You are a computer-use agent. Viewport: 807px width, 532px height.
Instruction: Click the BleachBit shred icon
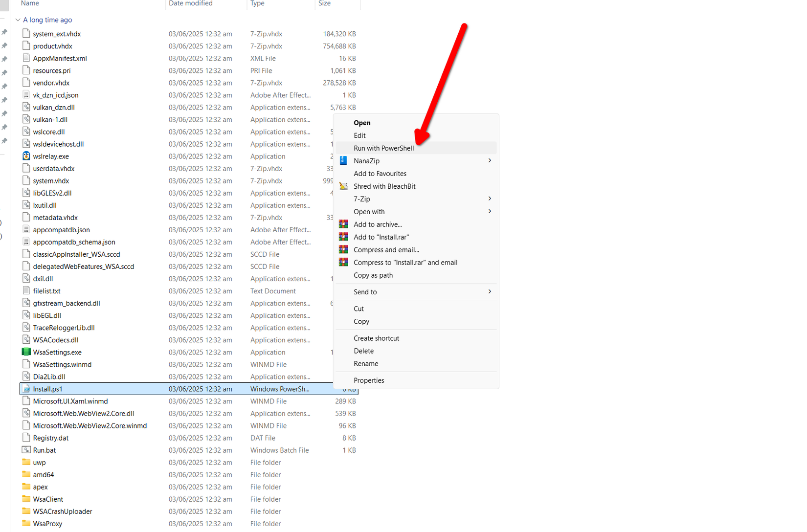343,186
